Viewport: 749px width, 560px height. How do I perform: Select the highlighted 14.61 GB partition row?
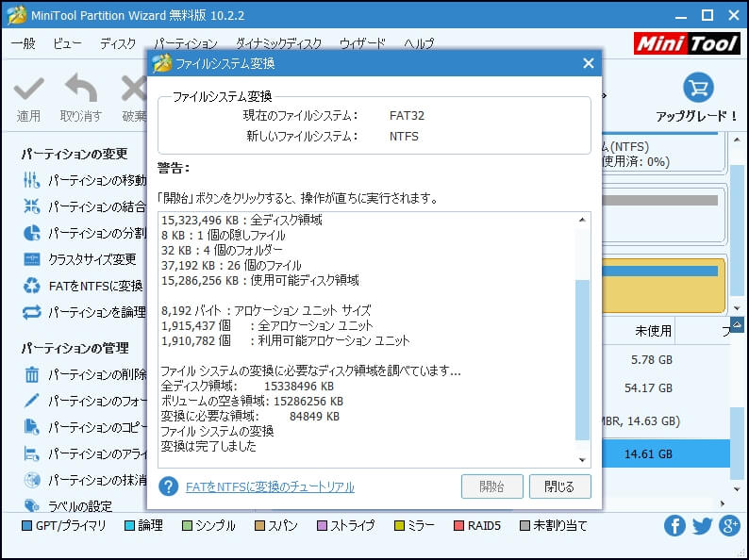click(x=666, y=453)
